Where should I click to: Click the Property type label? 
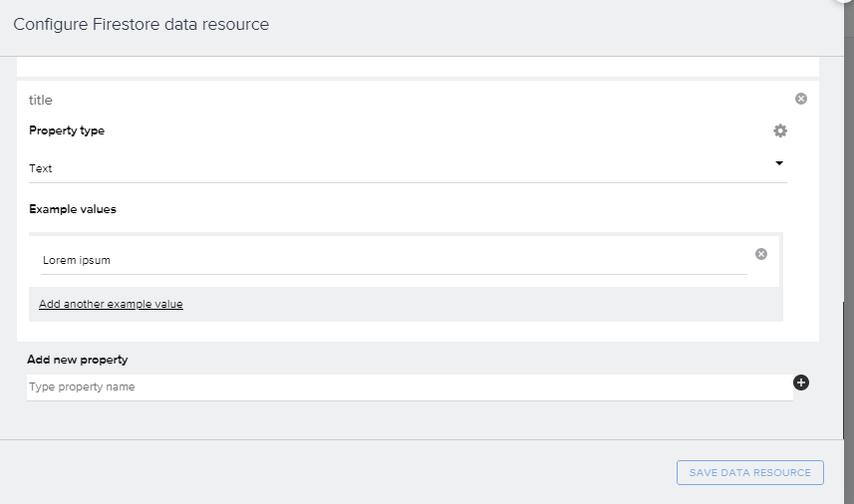tap(67, 130)
